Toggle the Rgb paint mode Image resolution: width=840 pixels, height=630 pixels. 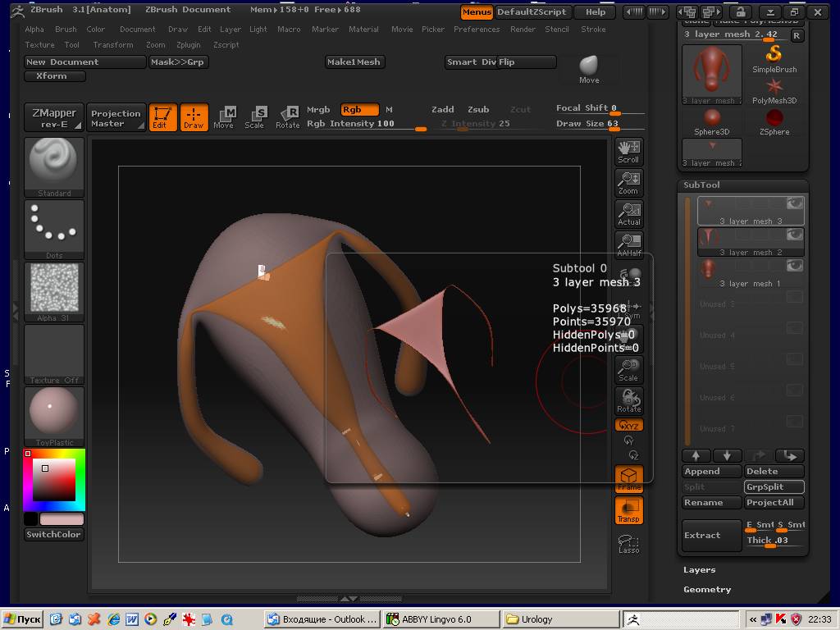coord(359,109)
